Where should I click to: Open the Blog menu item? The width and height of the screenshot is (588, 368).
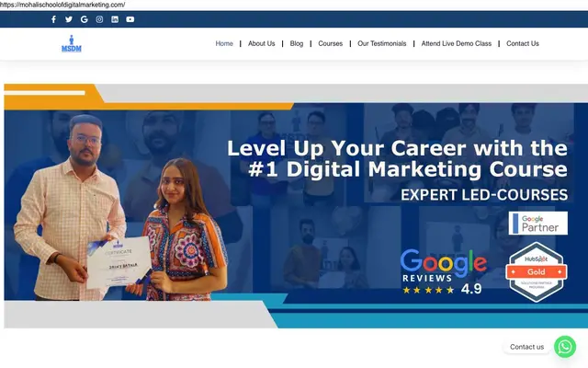pos(297,43)
